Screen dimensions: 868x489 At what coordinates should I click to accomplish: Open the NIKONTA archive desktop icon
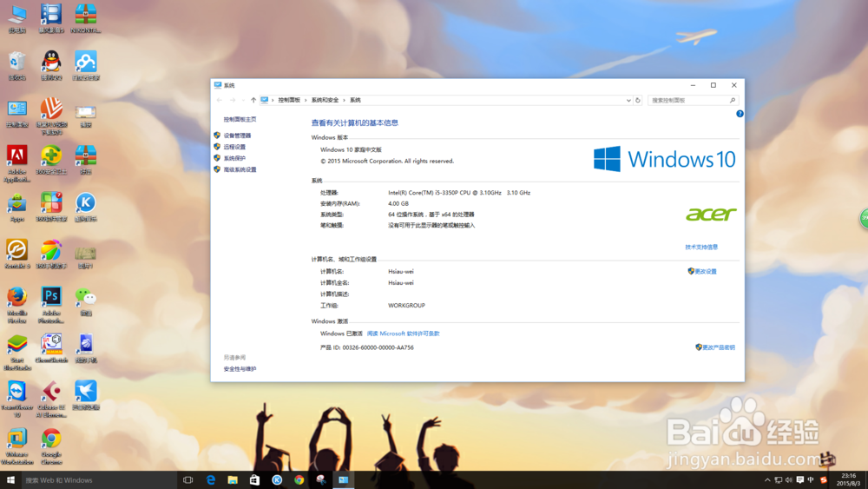[86, 17]
